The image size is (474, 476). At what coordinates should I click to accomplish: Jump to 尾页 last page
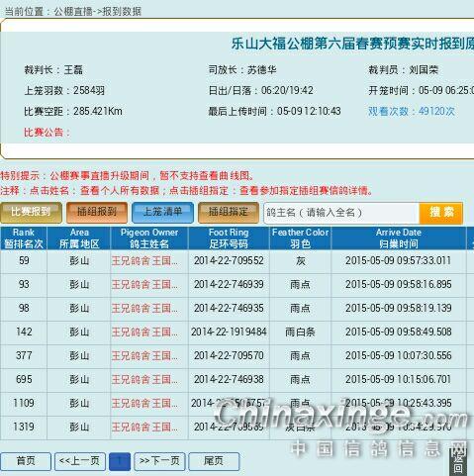(214, 461)
